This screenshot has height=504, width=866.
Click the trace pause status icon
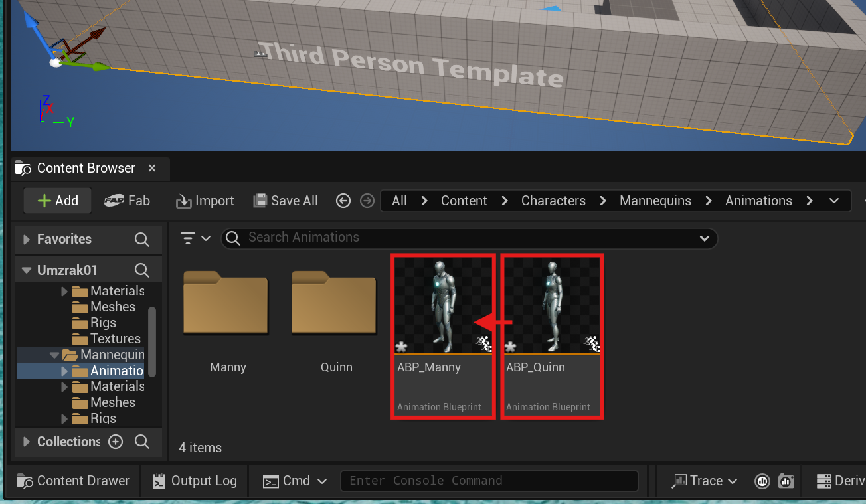762,481
